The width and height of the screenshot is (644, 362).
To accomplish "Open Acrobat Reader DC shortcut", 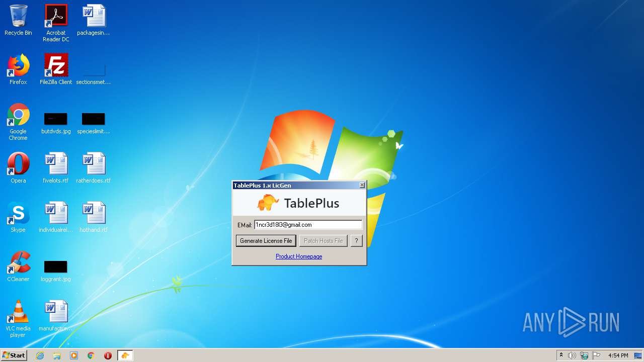I will (56, 23).
